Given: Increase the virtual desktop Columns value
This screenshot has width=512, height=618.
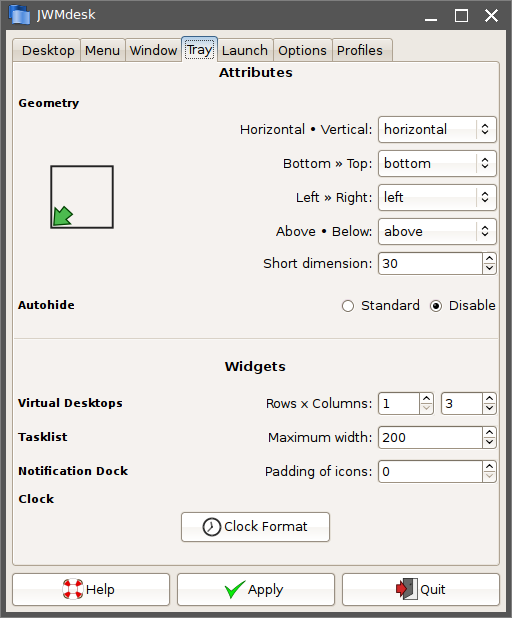Looking at the screenshot, I should (x=489, y=398).
